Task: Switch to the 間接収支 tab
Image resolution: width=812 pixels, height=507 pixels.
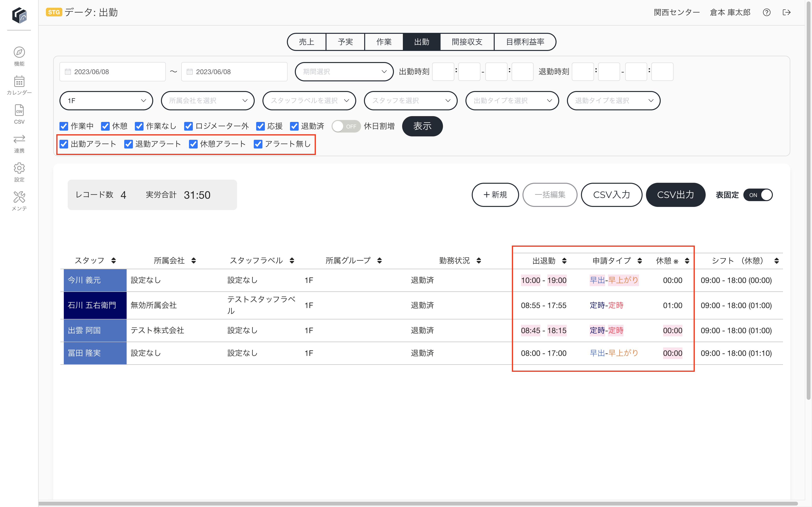Action: [467, 42]
